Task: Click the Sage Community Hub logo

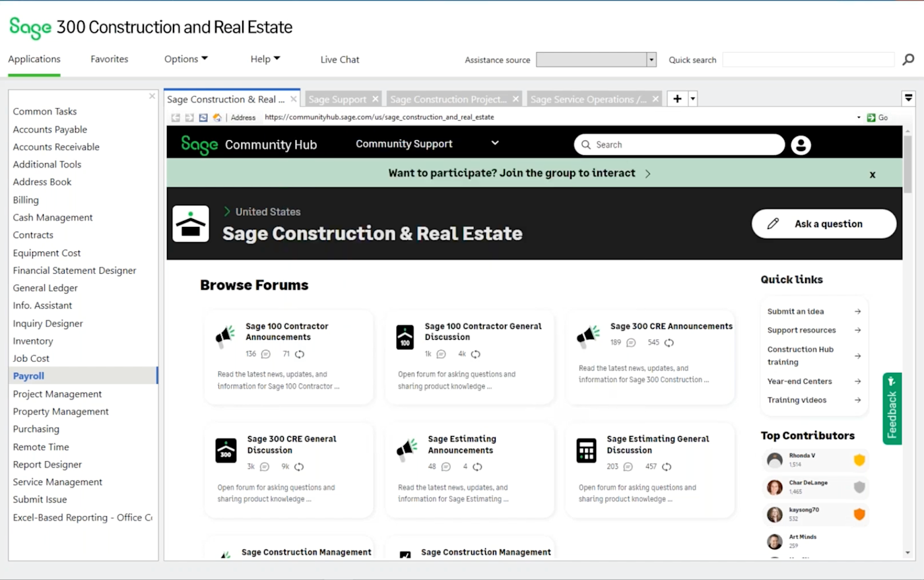Action: 249,145
